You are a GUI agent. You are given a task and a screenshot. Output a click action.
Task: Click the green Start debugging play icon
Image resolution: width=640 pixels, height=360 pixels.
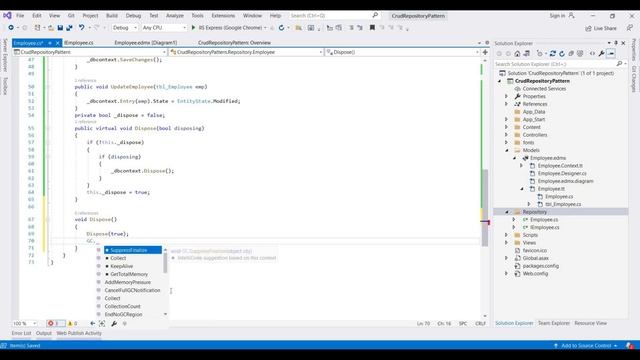pos(193,28)
